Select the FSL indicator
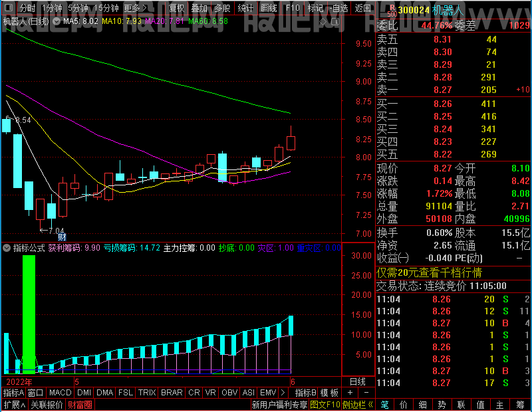 pyautogui.click(x=126, y=393)
